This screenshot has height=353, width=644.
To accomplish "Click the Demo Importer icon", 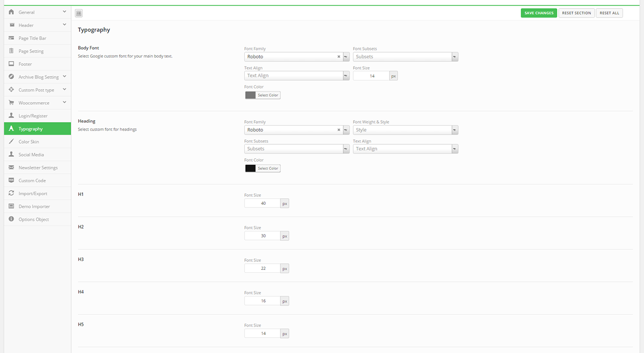I will (11, 206).
